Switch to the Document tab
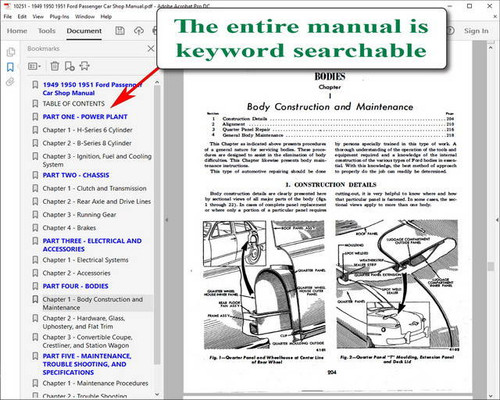 pos(84,31)
